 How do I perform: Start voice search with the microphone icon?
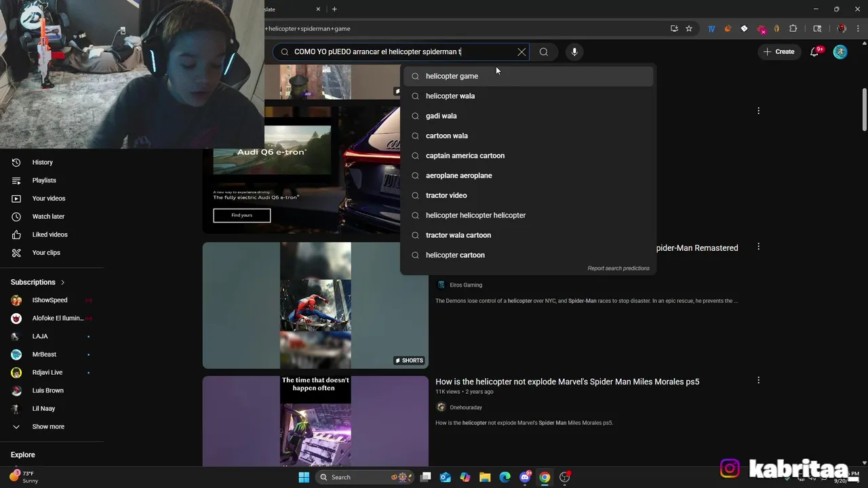click(574, 52)
